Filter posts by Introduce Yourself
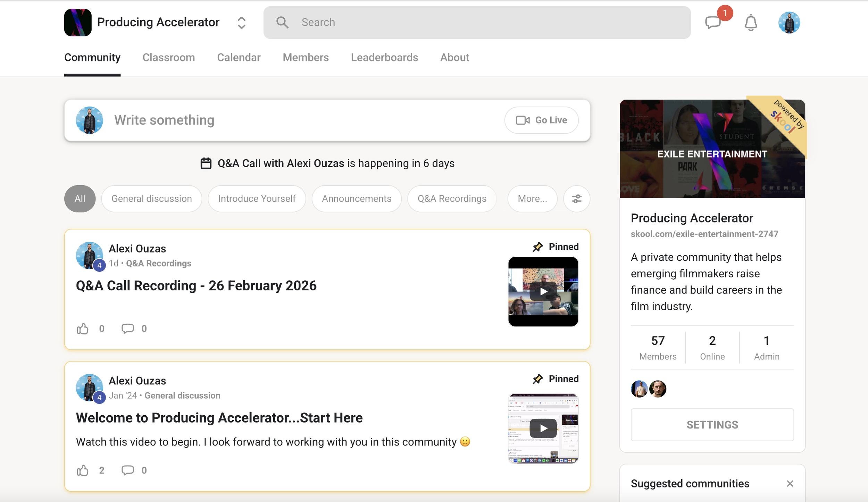This screenshot has width=868, height=502. click(257, 199)
